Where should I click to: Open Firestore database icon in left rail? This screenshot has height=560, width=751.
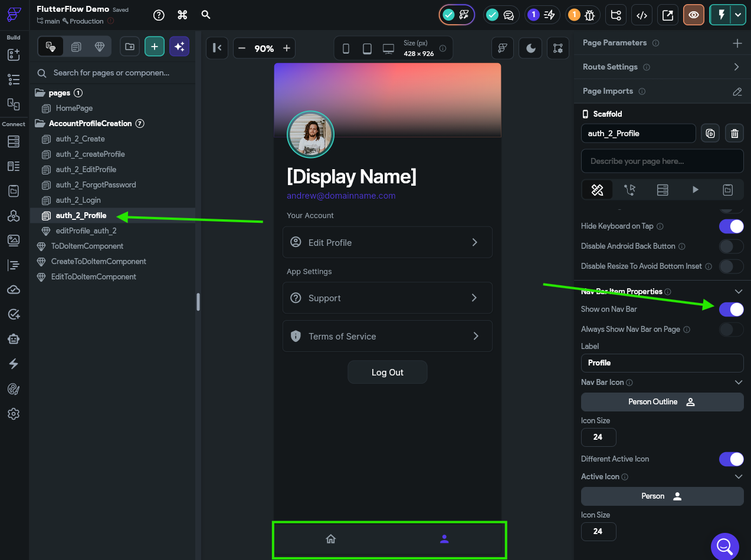point(14,141)
